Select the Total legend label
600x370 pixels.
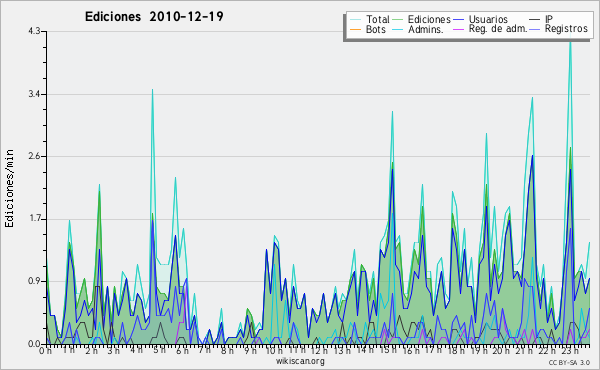(x=378, y=19)
